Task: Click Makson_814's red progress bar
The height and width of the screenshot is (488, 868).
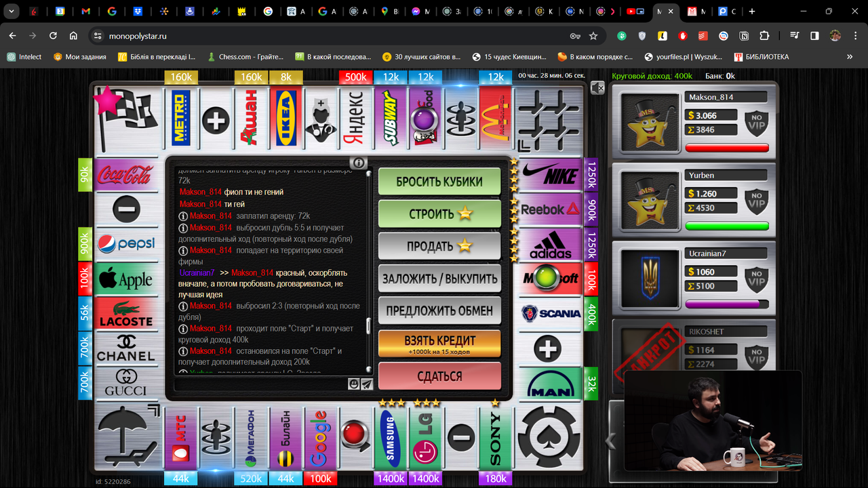Action: tap(727, 148)
